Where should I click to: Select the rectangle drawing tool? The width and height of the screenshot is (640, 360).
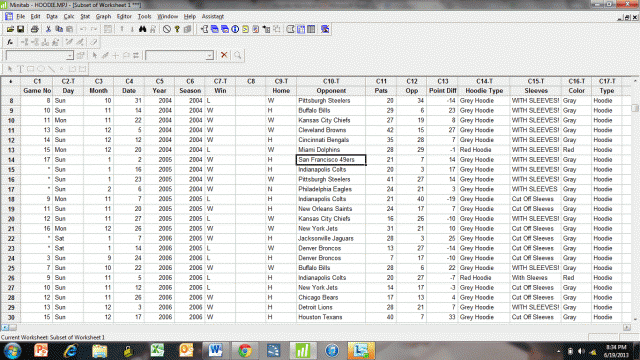click(31, 69)
